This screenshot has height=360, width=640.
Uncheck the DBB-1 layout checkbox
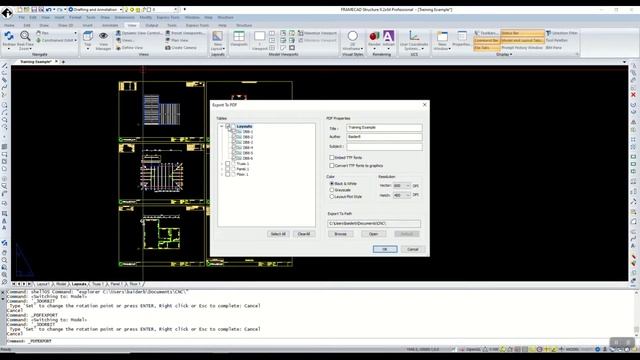pyautogui.click(x=234, y=132)
